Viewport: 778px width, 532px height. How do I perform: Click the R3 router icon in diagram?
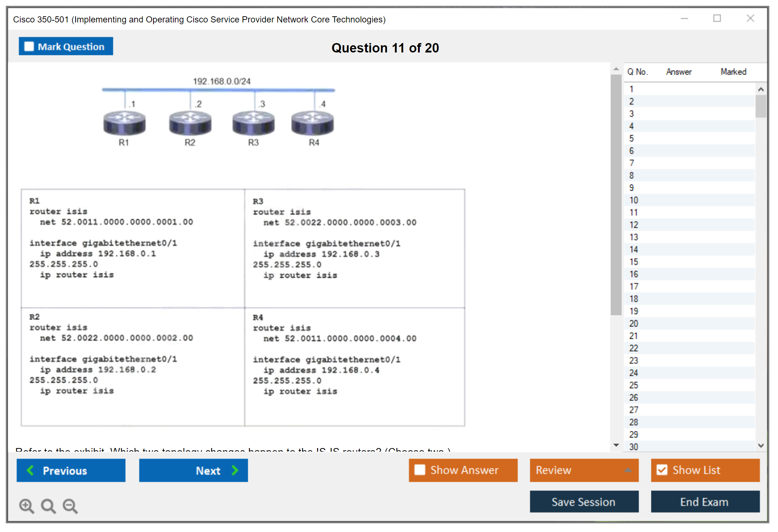pyautogui.click(x=253, y=123)
